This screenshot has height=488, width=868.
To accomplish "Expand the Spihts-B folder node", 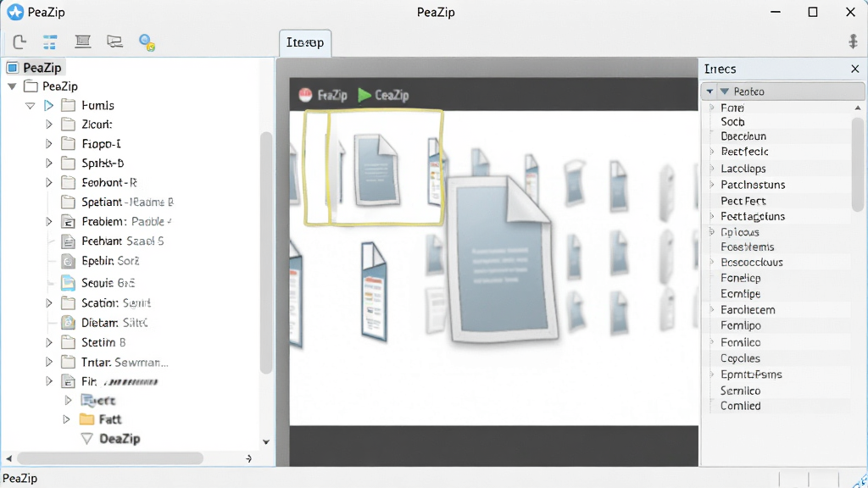I will click(x=48, y=164).
